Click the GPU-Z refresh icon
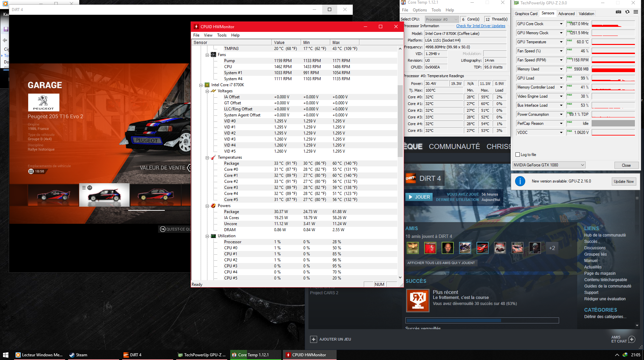 (x=627, y=12)
